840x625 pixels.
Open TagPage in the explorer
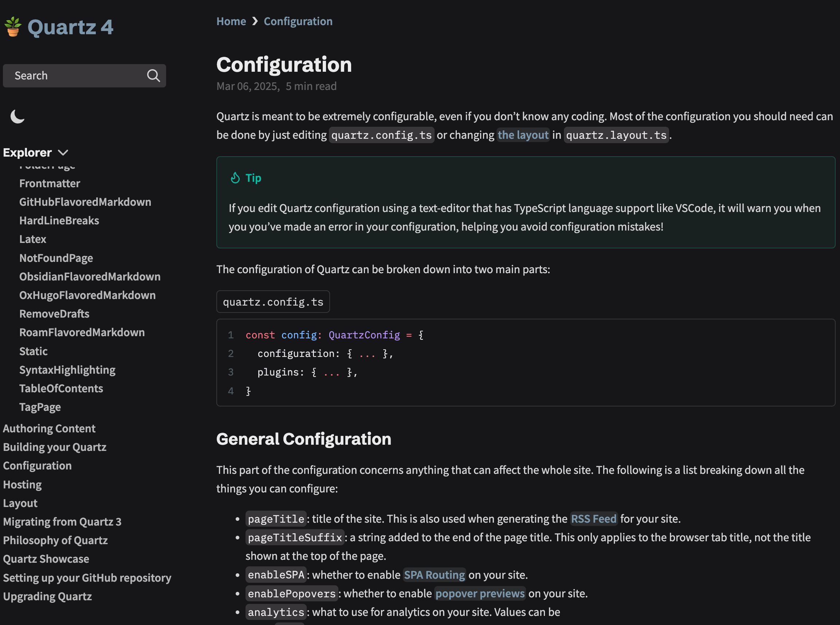point(40,407)
